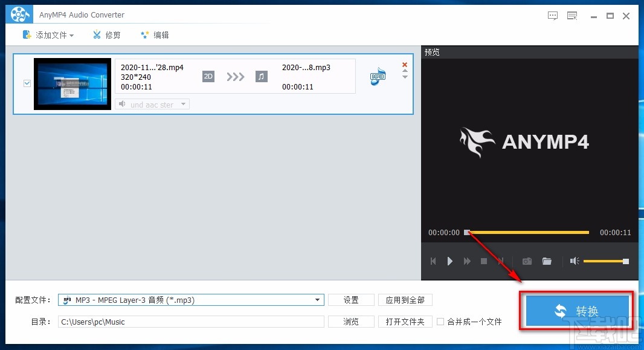Toggle the checkbox selecting the video file
Screen dimensions: 644x350
[x=27, y=83]
